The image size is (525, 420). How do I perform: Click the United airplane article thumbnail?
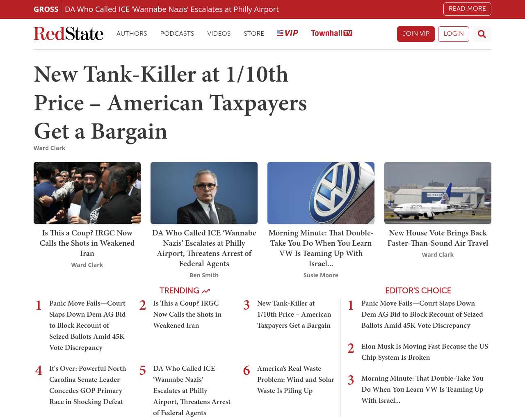click(x=438, y=193)
